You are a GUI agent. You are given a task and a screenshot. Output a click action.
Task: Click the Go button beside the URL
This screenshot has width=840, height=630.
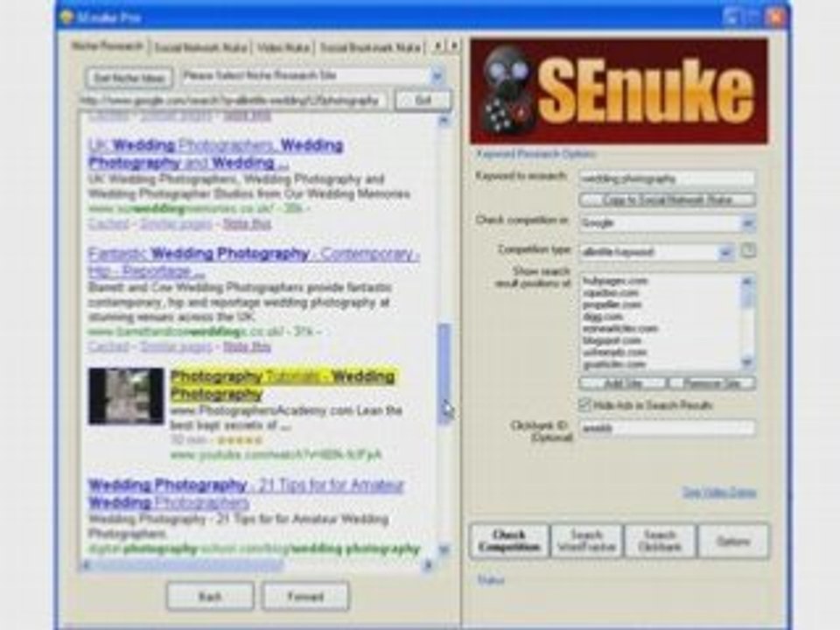pyautogui.click(x=423, y=100)
